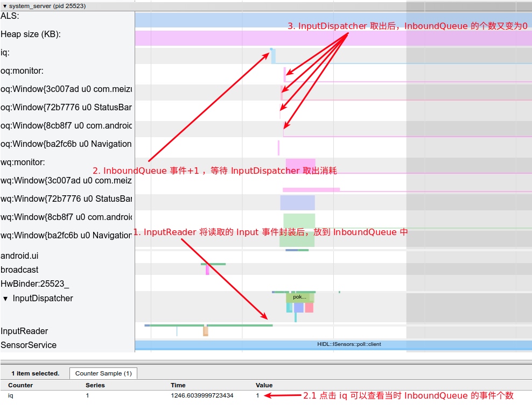Select the HIDL::ISensors::poll::client slice
The height and width of the screenshot is (411, 532).
click(349, 344)
